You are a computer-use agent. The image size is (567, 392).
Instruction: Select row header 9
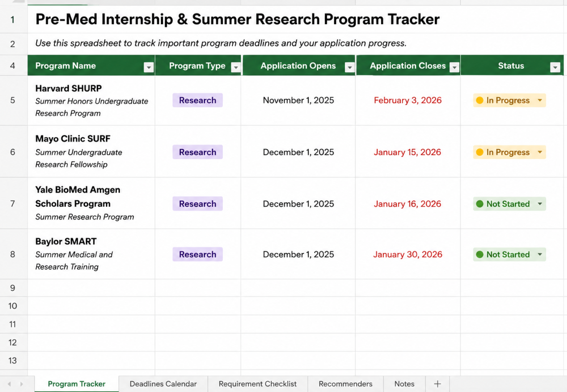coord(13,288)
